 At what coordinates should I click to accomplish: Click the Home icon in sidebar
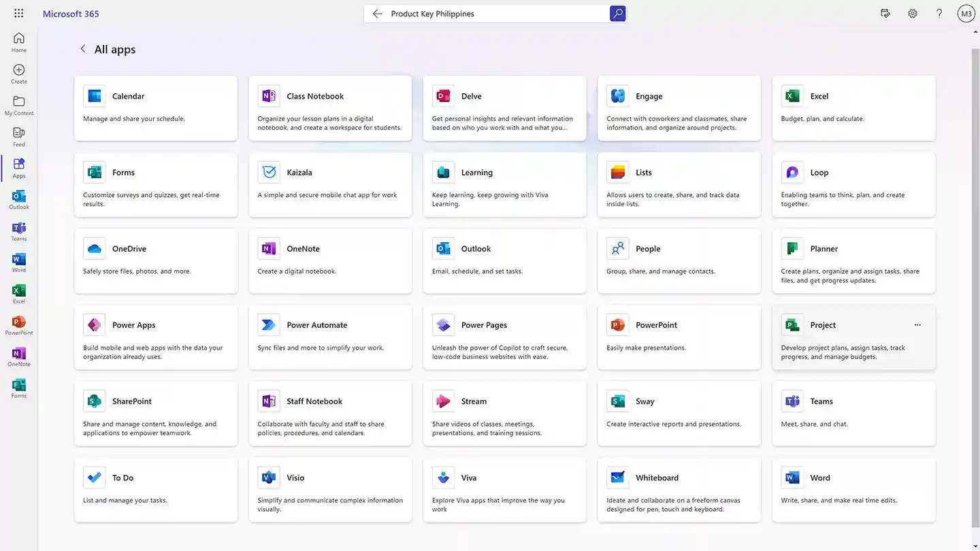coord(19,42)
